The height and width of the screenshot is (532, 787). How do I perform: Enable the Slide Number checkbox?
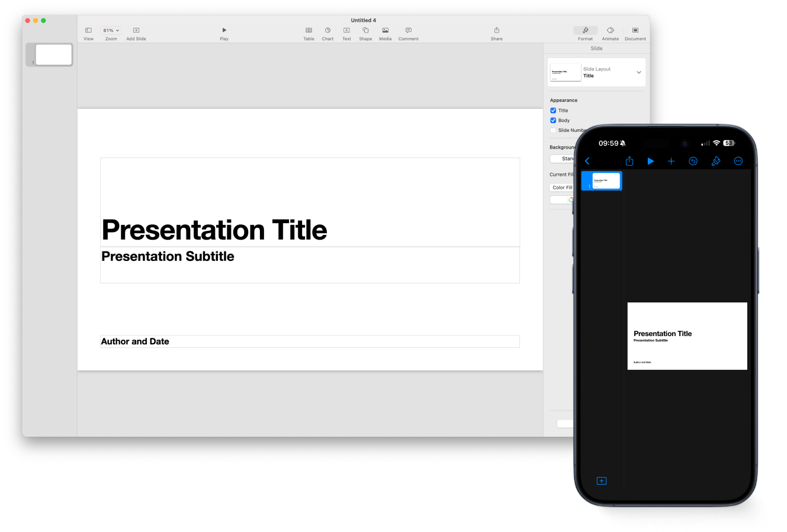[553, 130]
